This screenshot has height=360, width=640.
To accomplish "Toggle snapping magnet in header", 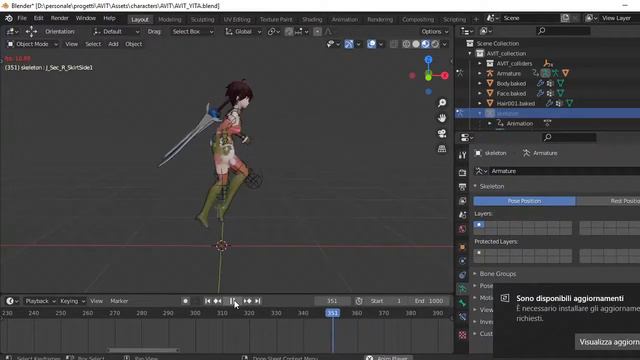I will pos(289,32).
